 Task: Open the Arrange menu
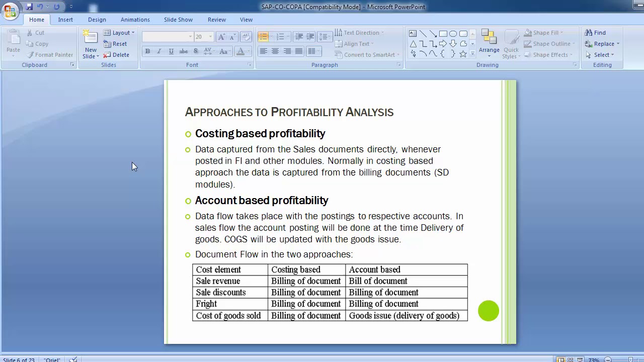click(x=489, y=44)
